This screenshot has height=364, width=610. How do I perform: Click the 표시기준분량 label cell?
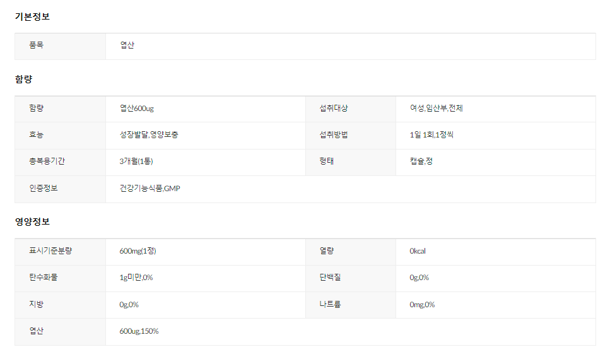[x=50, y=251]
